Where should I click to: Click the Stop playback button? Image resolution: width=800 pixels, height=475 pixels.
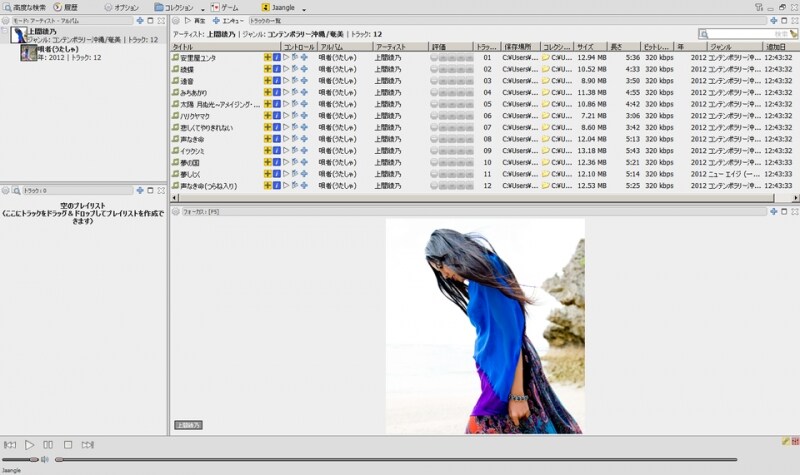[68, 444]
